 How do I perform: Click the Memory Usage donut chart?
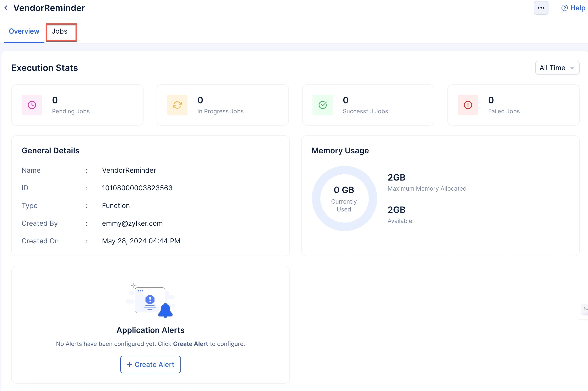pos(344,198)
